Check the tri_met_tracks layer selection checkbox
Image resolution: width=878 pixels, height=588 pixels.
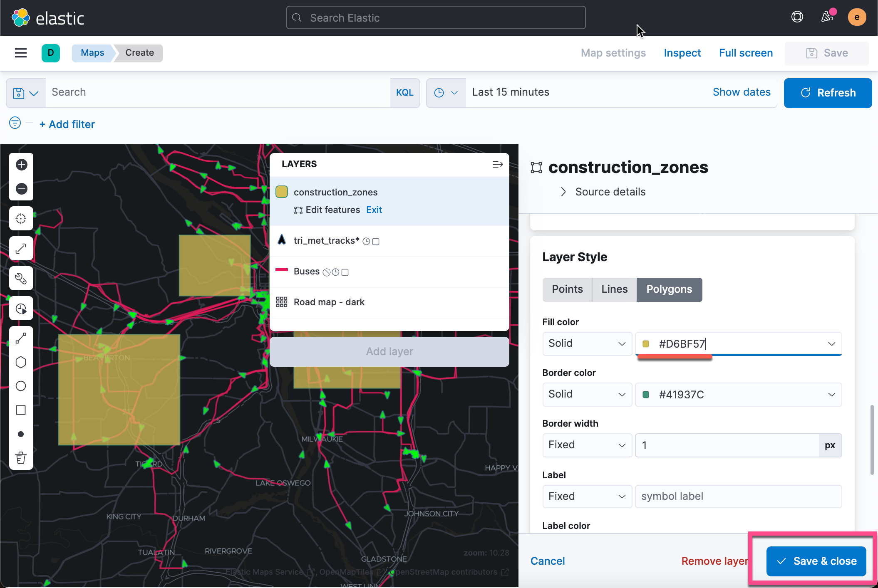click(376, 241)
